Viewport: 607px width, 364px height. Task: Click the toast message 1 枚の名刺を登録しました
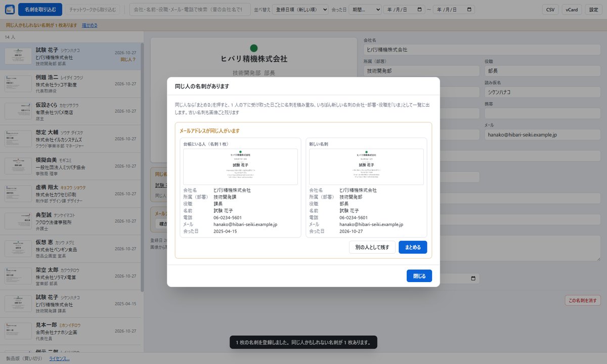click(303, 342)
